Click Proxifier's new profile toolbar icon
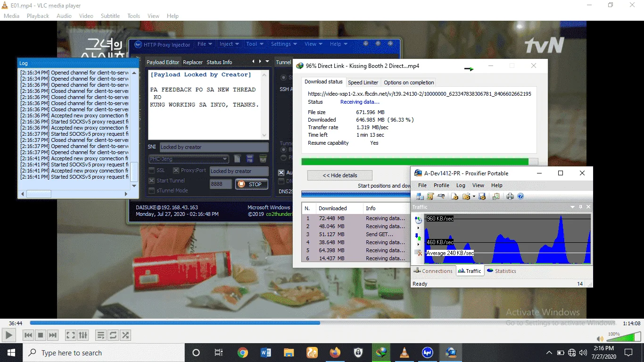 coord(454,197)
